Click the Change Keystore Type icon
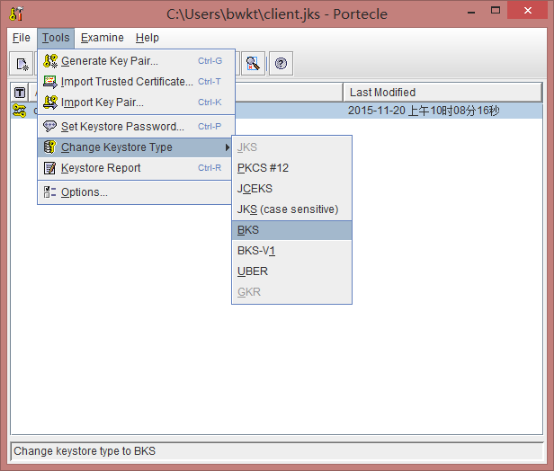554x471 pixels. [x=49, y=147]
